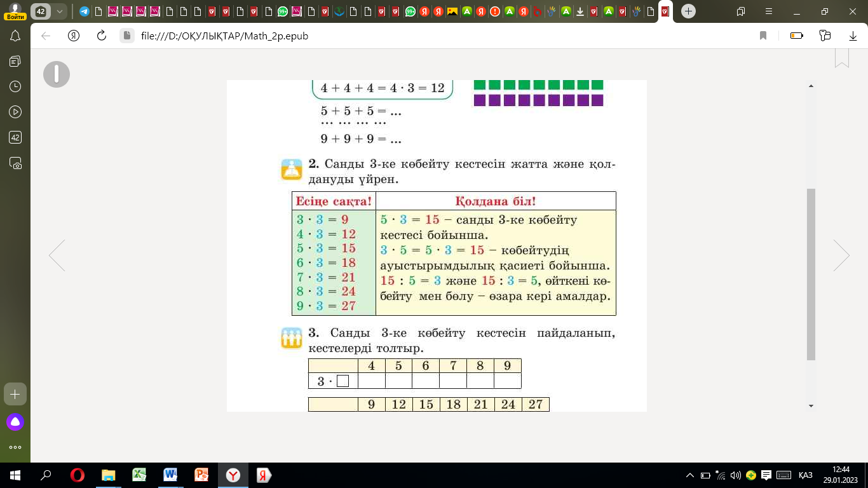
Task: Add a site with sidebar plus button
Action: pyautogui.click(x=15, y=394)
